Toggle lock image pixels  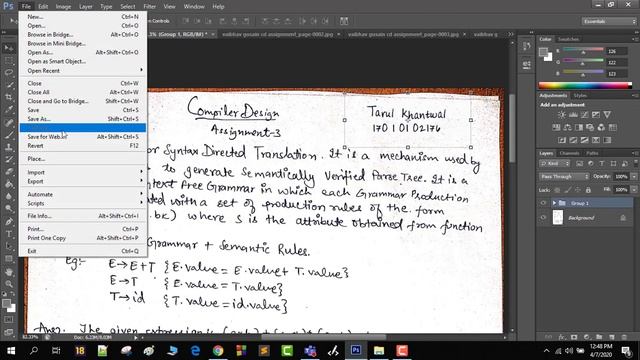(x=568, y=190)
